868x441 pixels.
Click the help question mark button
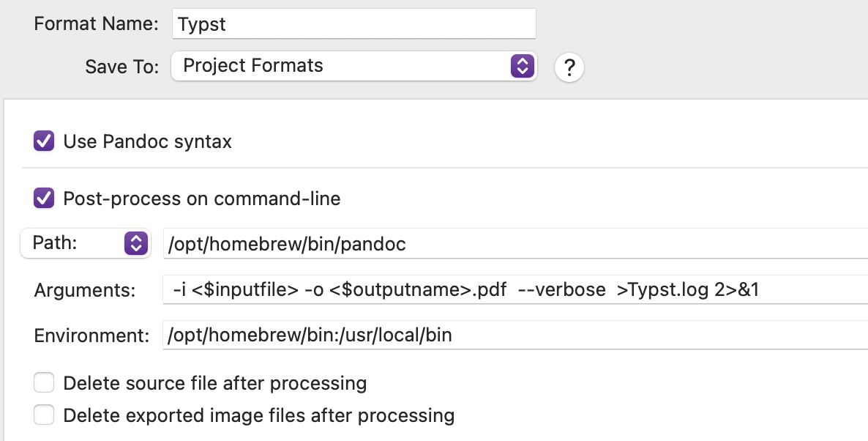point(569,68)
